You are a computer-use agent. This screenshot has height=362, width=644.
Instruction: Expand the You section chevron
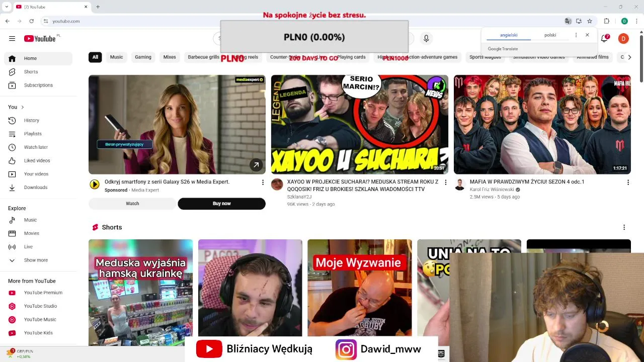[x=22, y=107]
